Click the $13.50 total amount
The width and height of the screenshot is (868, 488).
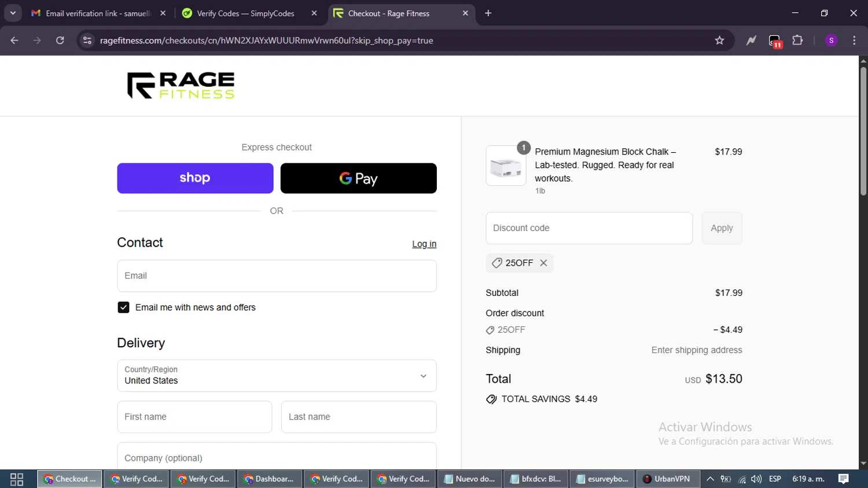724,379
